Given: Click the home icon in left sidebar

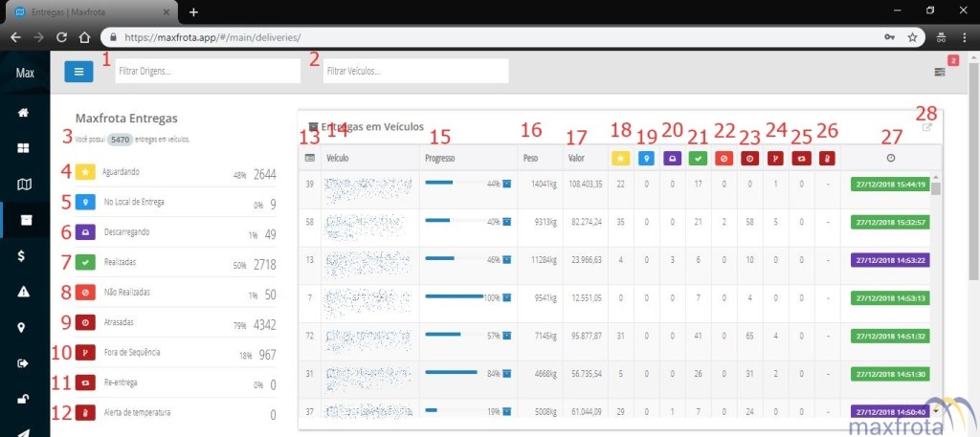Looking at the screenshot, I should [x=23, y=113].
